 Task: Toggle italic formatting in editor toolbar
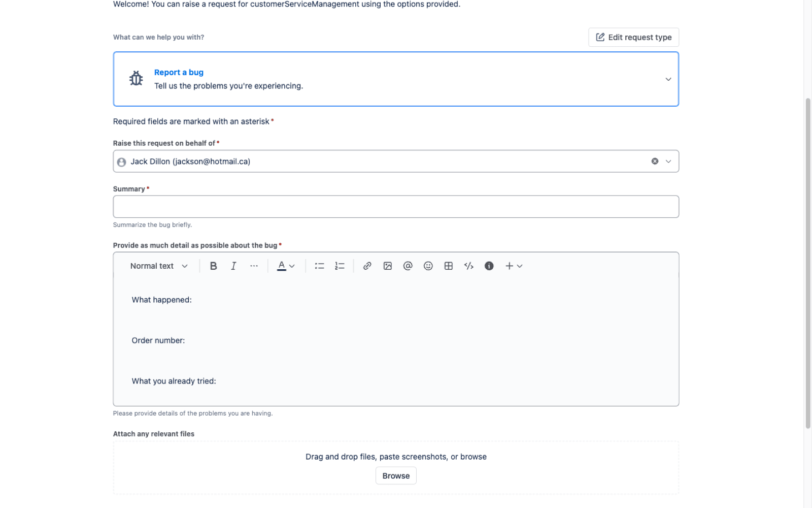pyautogui.click(x=233, y=266)
